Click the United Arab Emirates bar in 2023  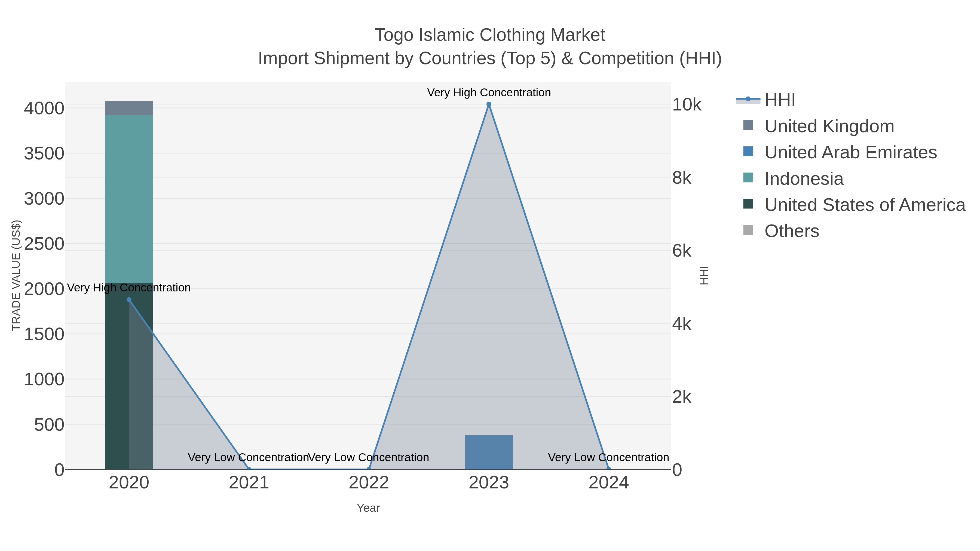489,453
